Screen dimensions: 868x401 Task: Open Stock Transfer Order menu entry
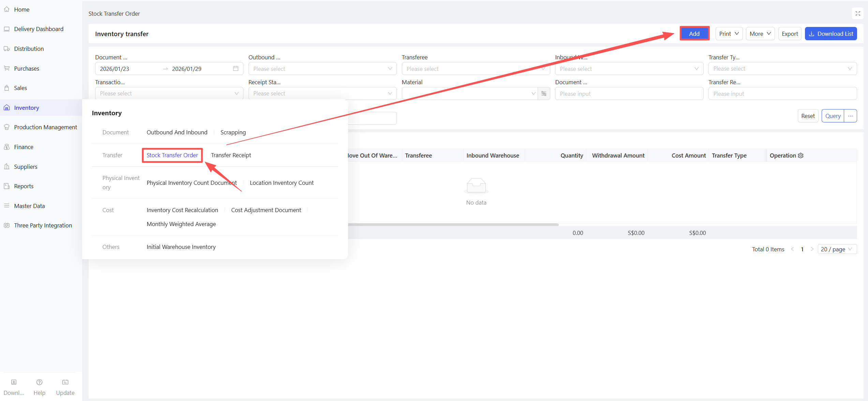pos(172,155)
